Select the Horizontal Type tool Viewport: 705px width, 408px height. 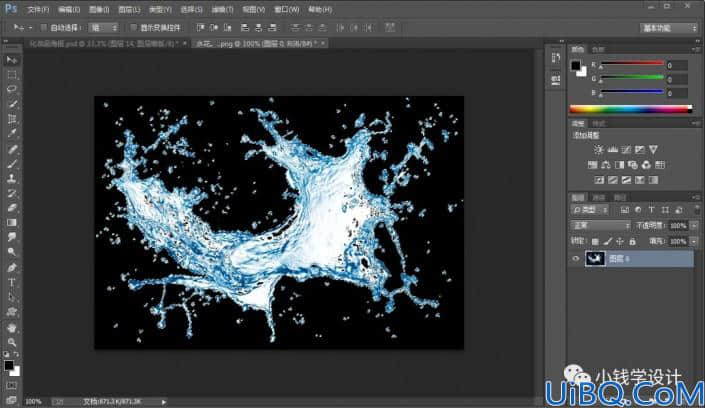[x=12, y=282]
